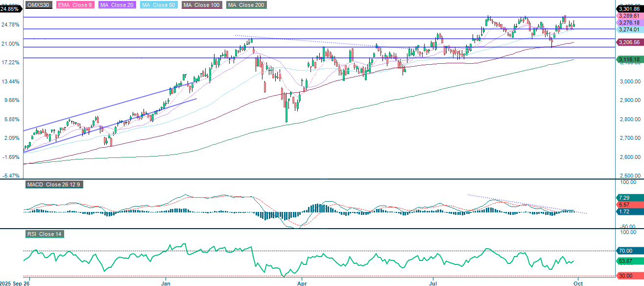The height and width of the screenshot is (286, 644).
Task: Click the MA Close 100 indicator label
Action: [x=201, y=4]
